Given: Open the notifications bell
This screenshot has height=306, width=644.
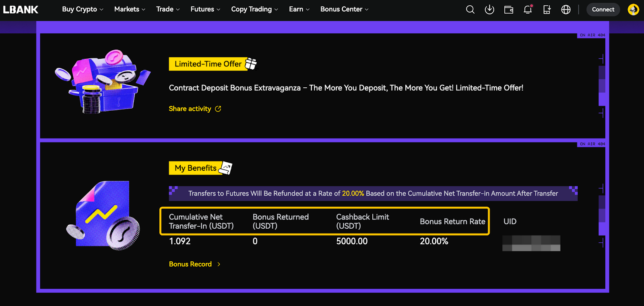Looking at the screenshot, I should click(x=528, y=9).
